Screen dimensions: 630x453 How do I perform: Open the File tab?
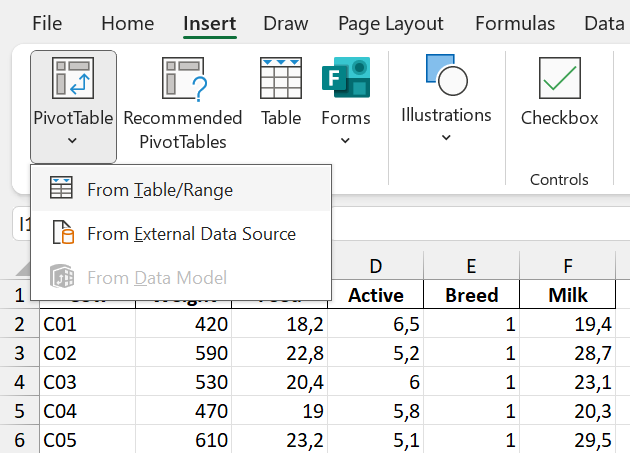coord(47,23)
